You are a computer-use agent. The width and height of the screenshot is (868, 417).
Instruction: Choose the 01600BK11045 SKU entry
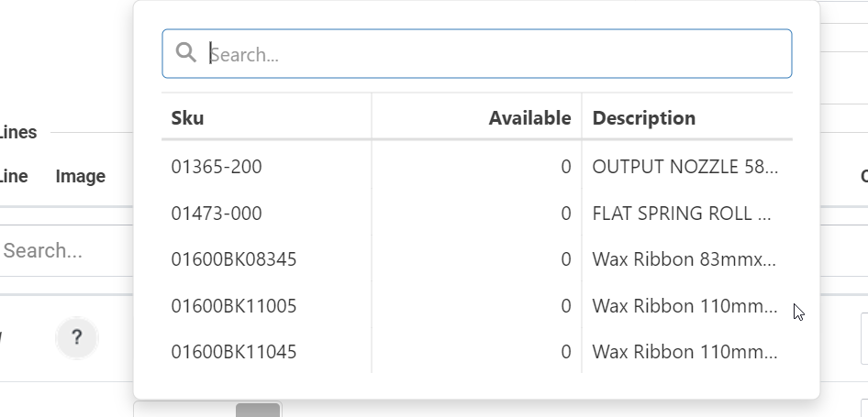click(x=234, y=352)
